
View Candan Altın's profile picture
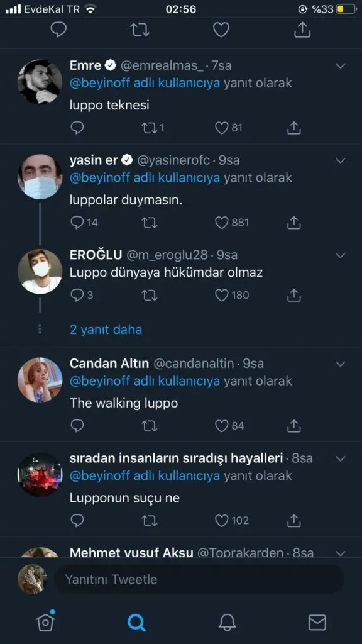[x=40, y=380]
